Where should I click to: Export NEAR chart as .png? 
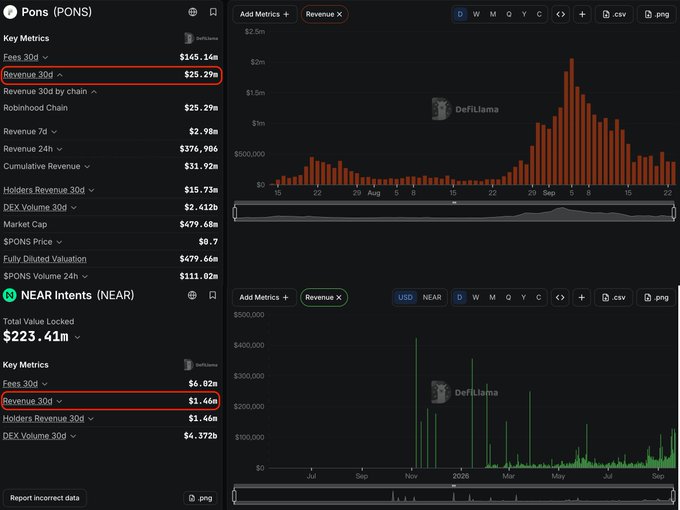tap(656, 298)
